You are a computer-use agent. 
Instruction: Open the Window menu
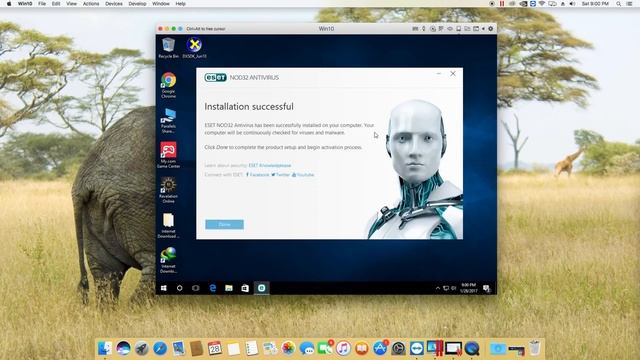point(161,4)
